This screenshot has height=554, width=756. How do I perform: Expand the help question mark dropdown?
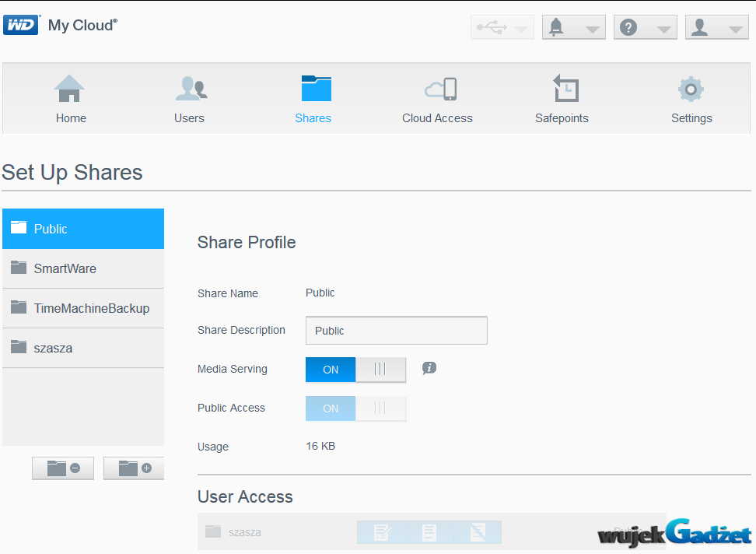645,27
